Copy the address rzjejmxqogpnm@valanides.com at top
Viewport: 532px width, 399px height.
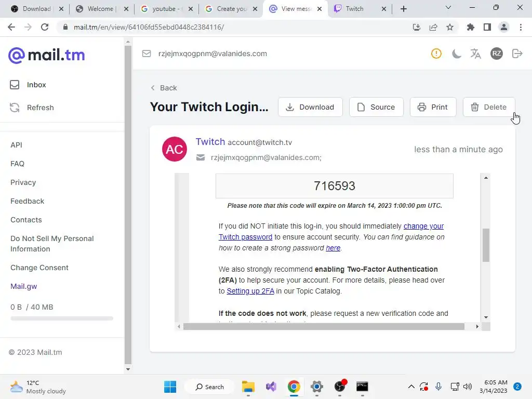pyautogui.click(x=212, y=54)
